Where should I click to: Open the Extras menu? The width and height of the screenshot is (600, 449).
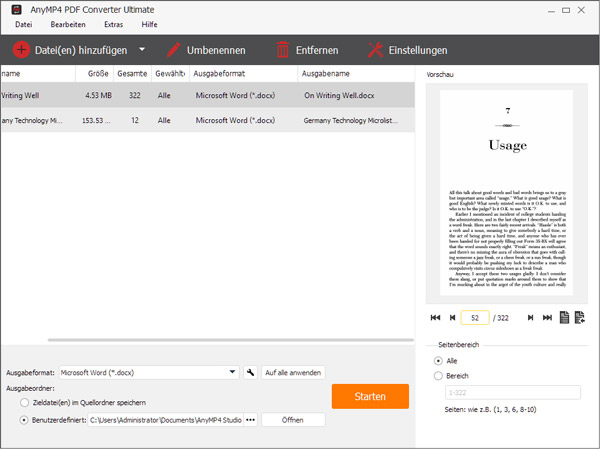pyautogui.click(x=113, y=24)
